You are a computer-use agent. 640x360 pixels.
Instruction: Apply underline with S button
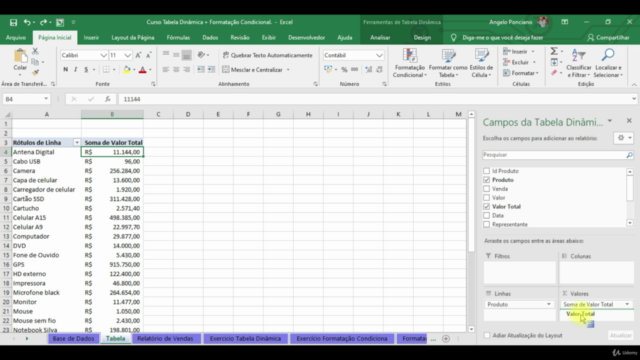86,70
